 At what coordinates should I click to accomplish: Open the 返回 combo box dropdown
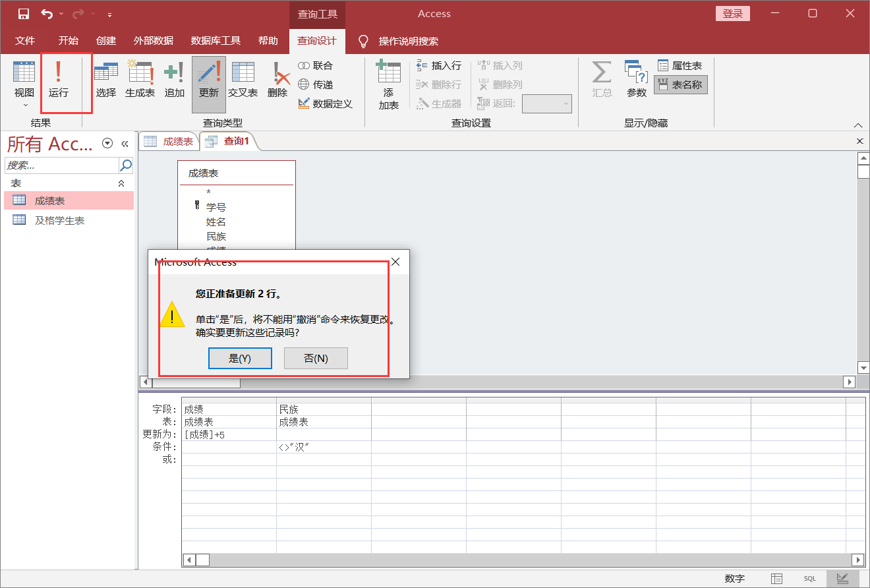tap(565, 103)
